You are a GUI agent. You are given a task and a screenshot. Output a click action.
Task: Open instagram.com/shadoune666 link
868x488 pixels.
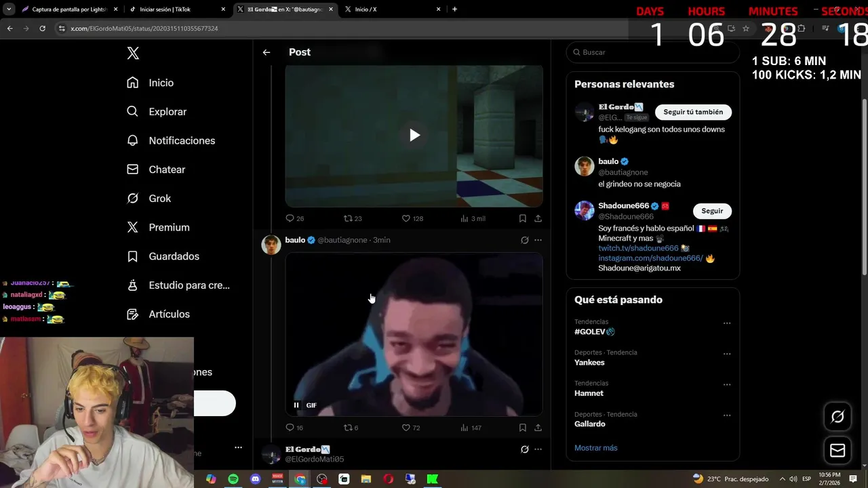pos(650,258)
